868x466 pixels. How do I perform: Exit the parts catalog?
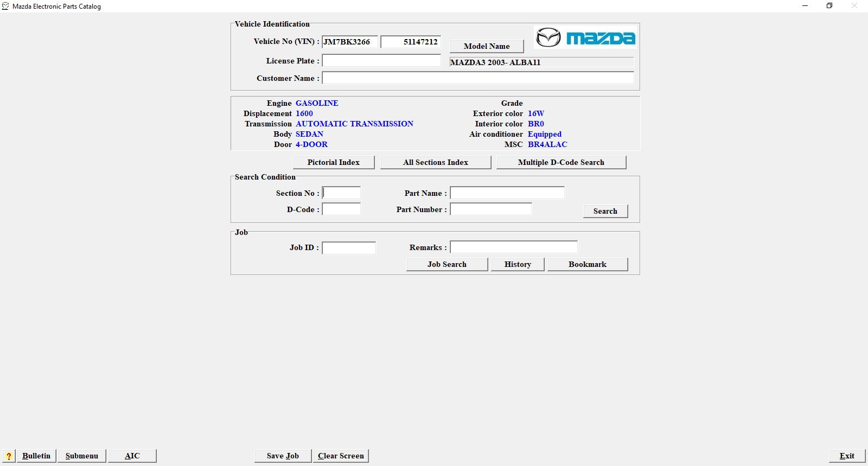click(847, 456)
